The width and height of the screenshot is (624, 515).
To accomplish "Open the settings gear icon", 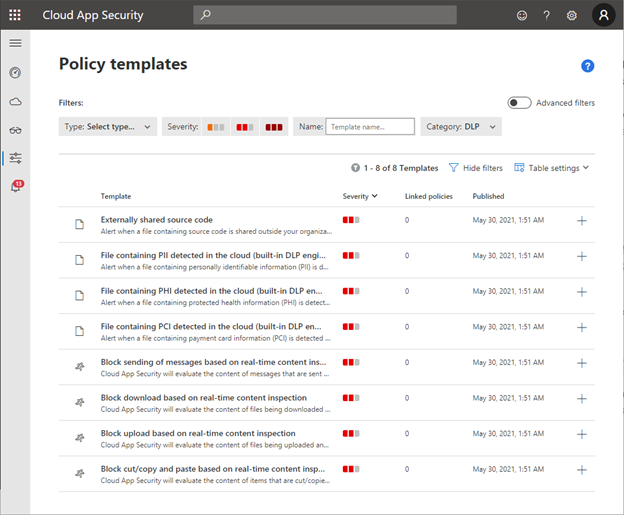I will (x=571, y=16).
